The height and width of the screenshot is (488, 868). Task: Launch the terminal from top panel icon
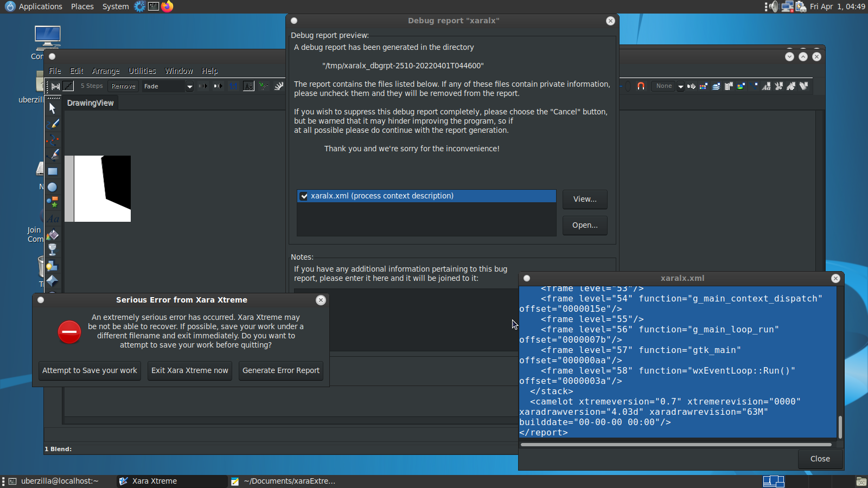pos(154,7)
